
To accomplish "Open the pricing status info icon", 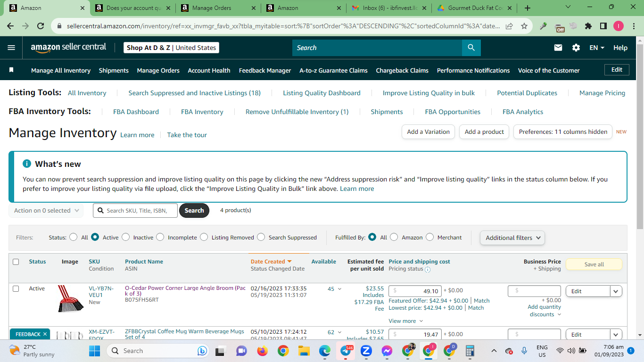I will pyautogui.click(x=428, y=270).
